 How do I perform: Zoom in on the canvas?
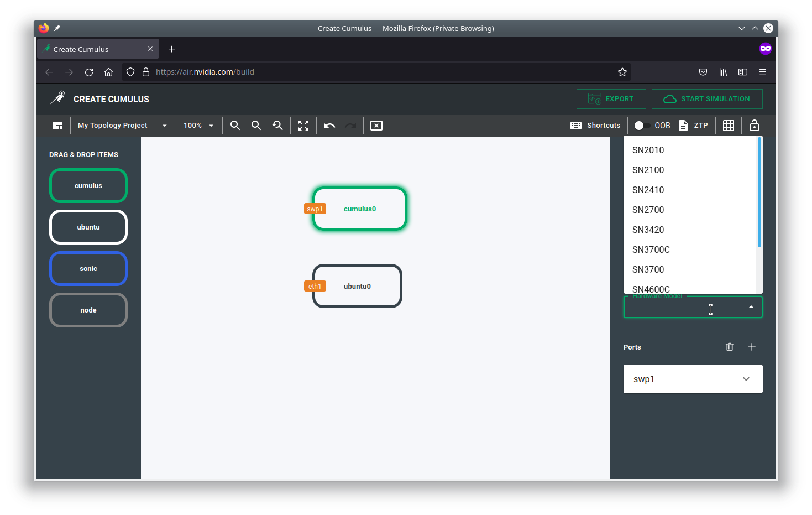235,126
